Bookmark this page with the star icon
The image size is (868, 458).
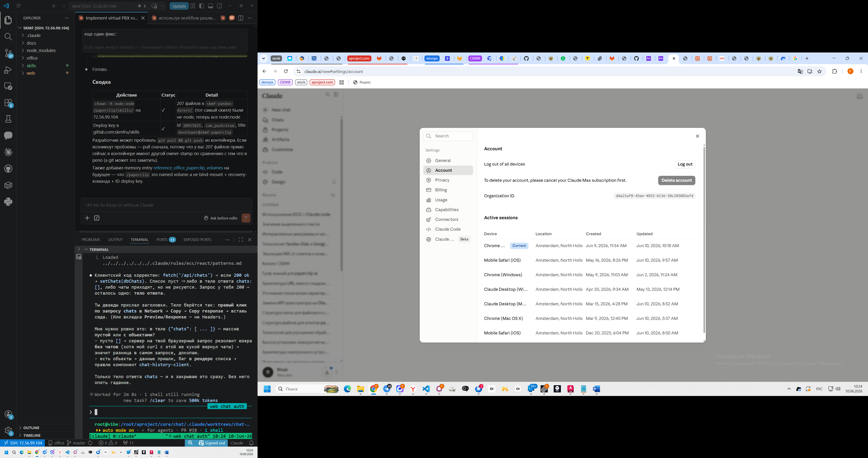point(820,72)
